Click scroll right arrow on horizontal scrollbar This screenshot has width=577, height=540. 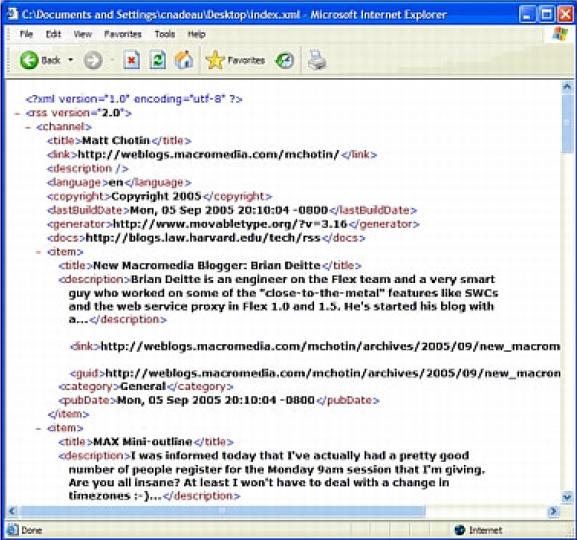point(553,511)
